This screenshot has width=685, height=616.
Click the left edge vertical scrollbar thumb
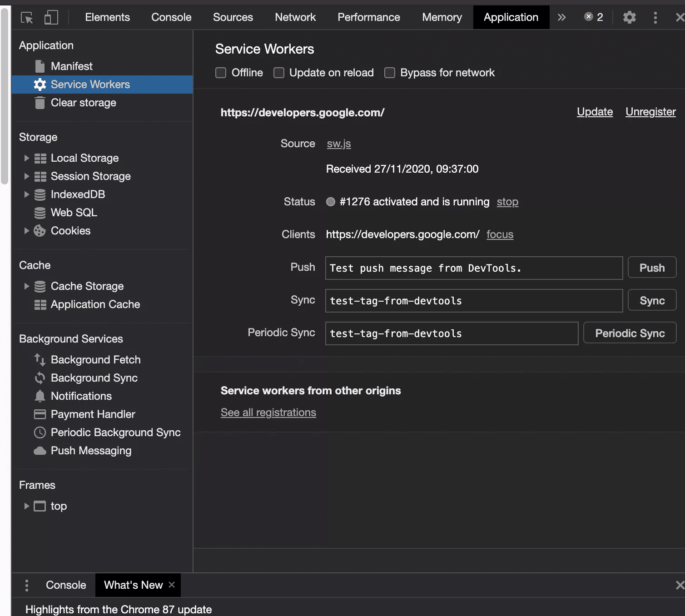click(x=5, y=95)
